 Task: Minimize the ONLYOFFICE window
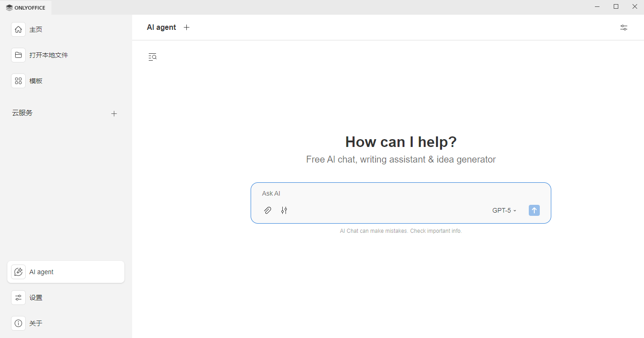point(597,6)
